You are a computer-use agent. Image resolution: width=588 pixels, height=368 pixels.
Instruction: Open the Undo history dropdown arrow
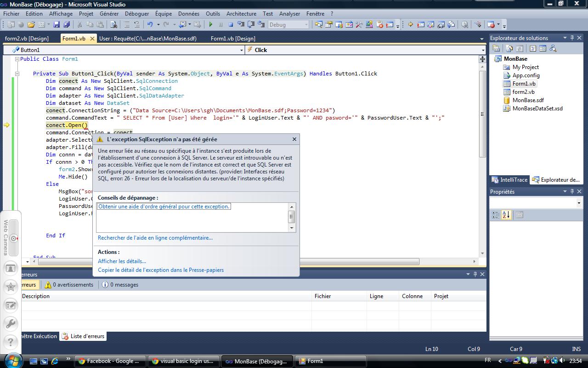tap(158, 24)
